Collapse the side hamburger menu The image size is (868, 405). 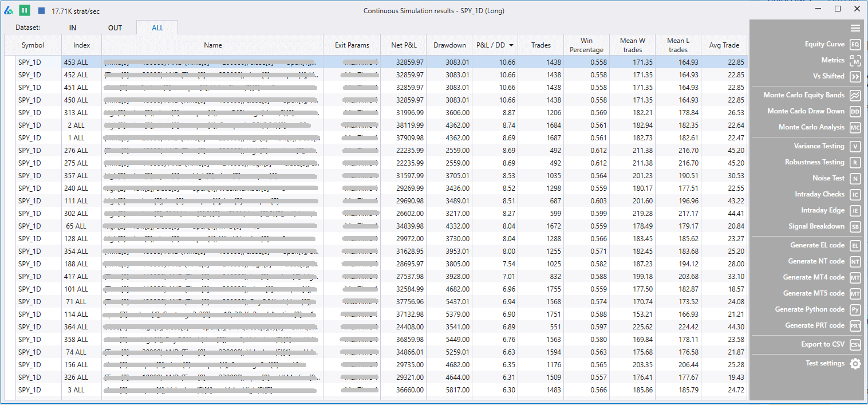(x=855, y=28)
